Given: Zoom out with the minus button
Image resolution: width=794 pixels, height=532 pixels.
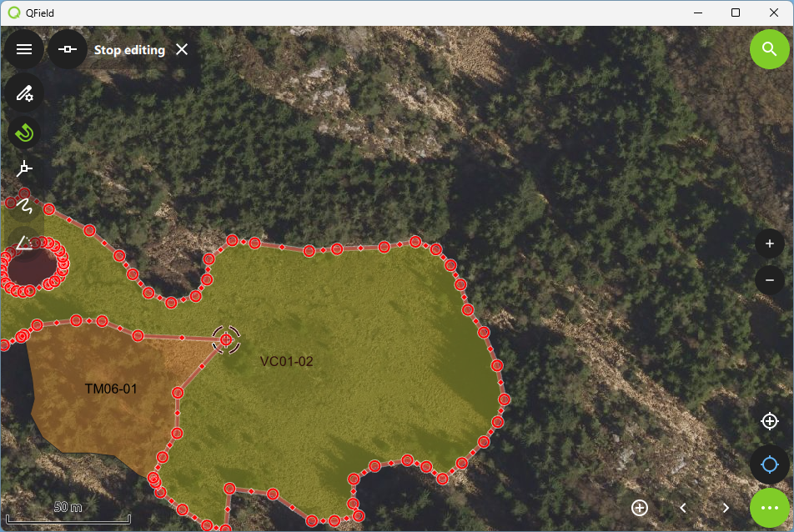Looking at the screenshot, I should click(x=769, y=280).
